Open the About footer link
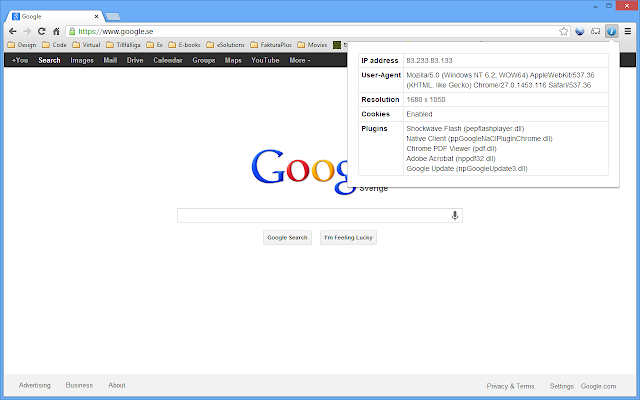The height and width of the screenshot is (400, 640). click(x=117, y=385)
